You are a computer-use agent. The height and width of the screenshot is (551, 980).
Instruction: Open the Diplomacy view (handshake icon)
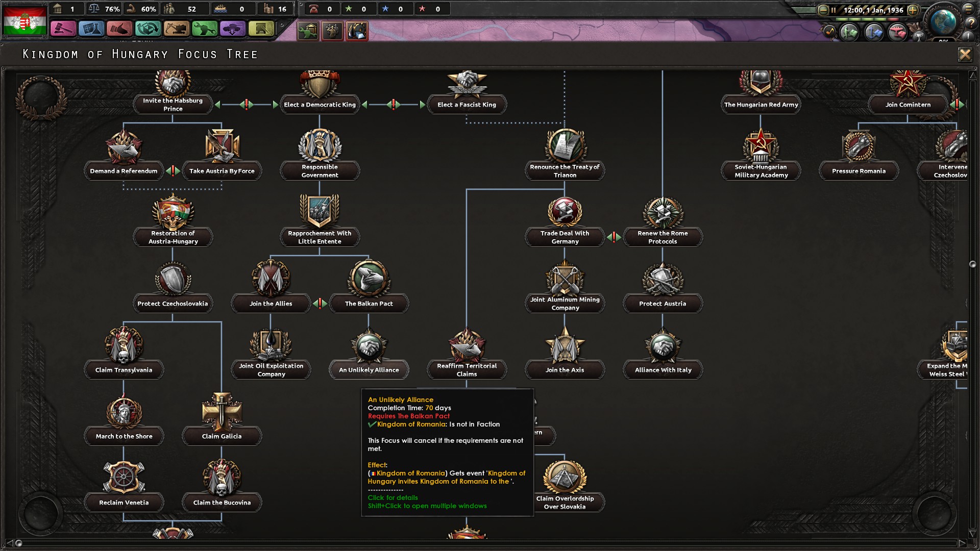(119, 29)
